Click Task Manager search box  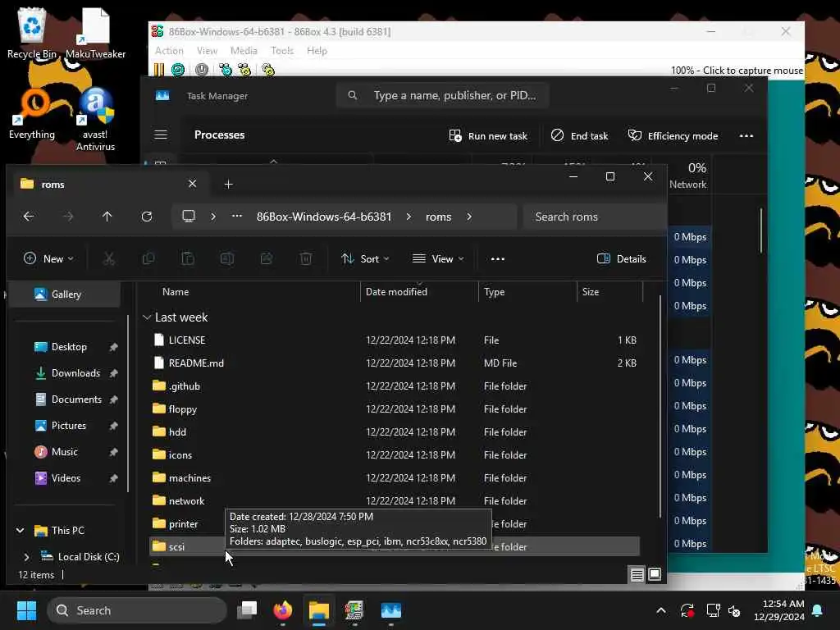(x=442, y=95)
